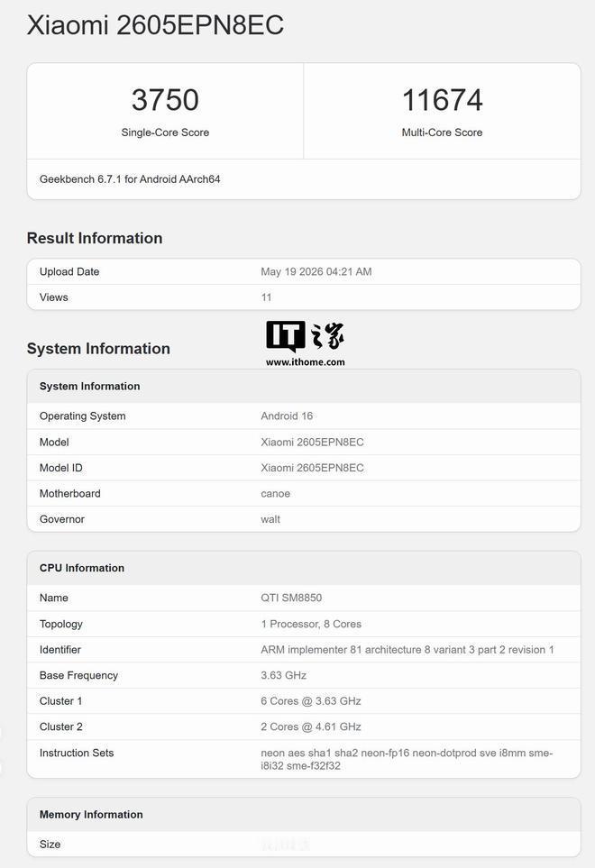Click the Size row label under Memory Information
The image size is (595, 868).
coord(50,845)
